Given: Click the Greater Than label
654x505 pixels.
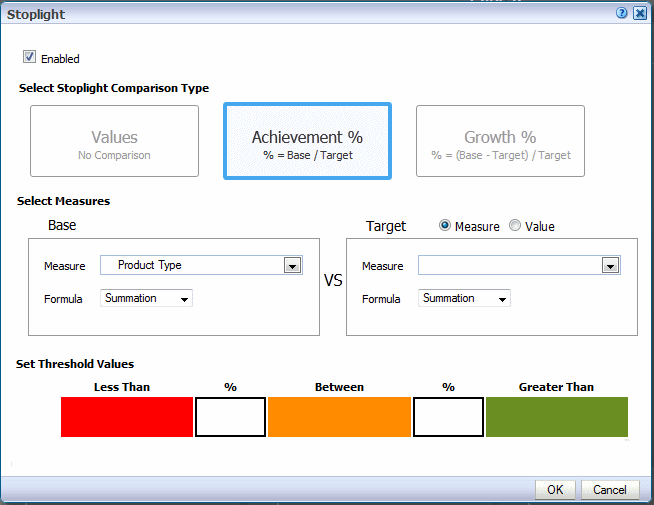Looking at the screenshot, I should [556, 387].
